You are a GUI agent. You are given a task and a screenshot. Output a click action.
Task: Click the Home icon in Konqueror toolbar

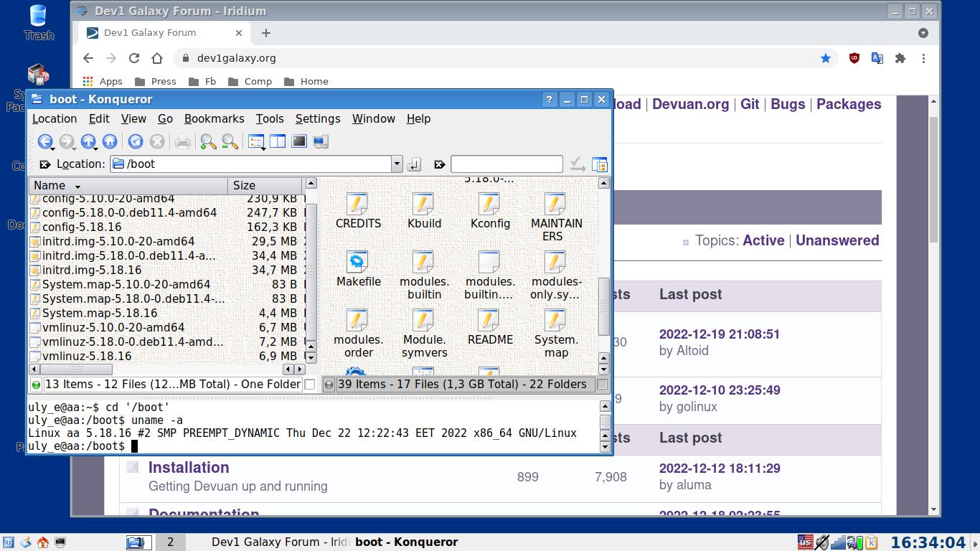(110, 141)
